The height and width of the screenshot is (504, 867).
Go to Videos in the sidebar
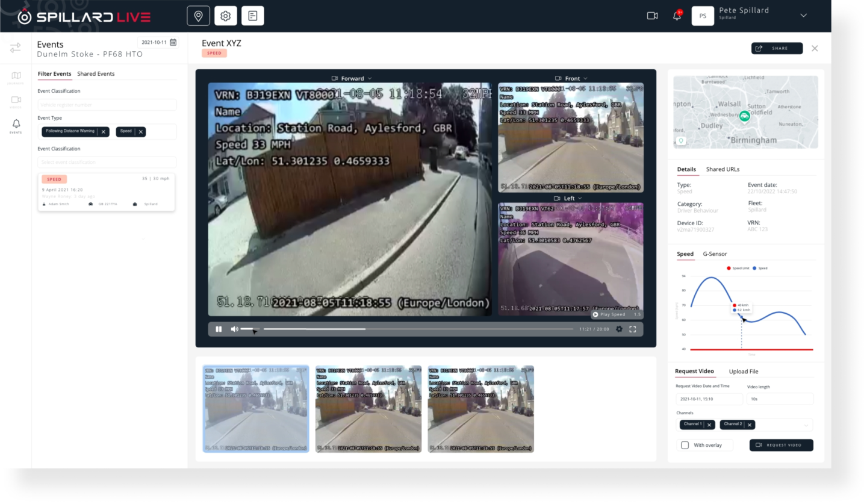16,102
